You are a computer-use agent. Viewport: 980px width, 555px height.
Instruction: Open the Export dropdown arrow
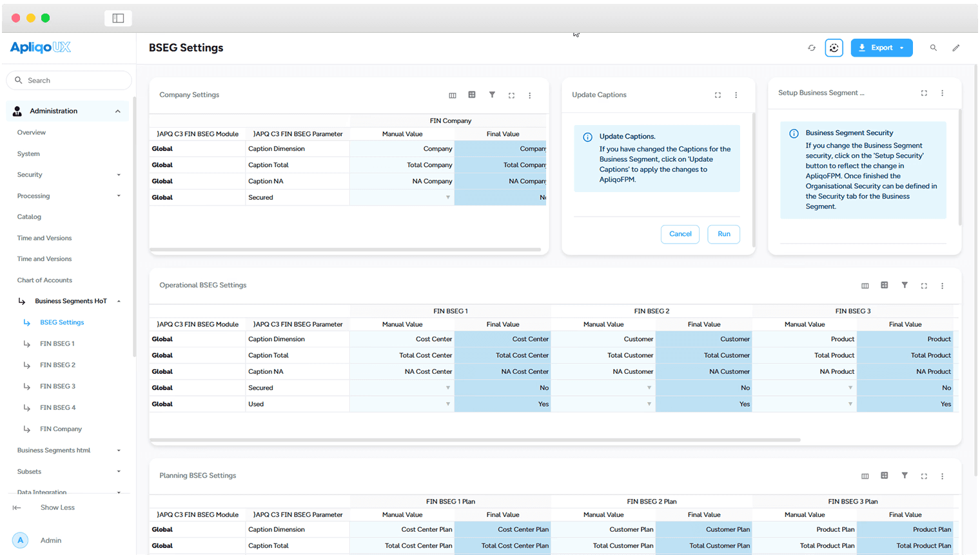tap(902, 48)
